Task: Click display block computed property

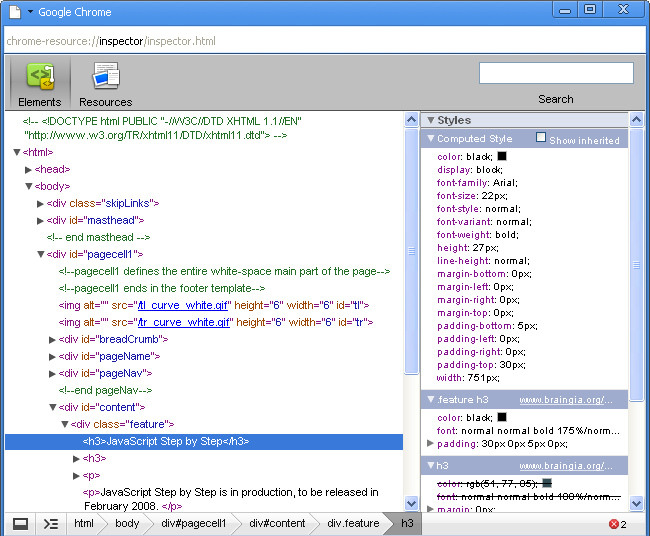Action: pyautogui.click(x=470, y=170)
